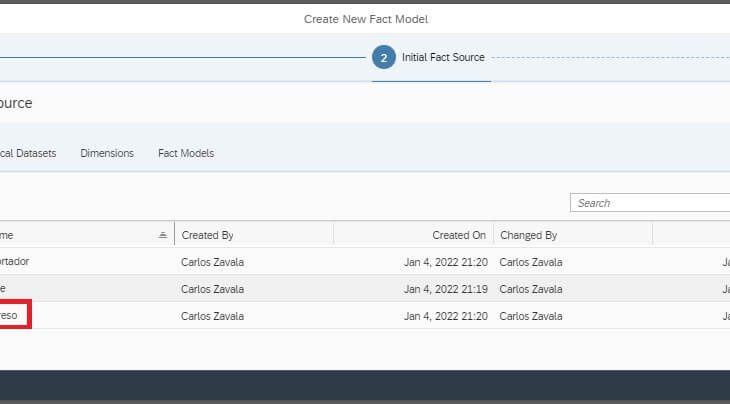Click the Jan 4, 2022 21:19 date cell
Viewport: 730px width, 404px height.
pyautogui.click(x=445, y=288)
